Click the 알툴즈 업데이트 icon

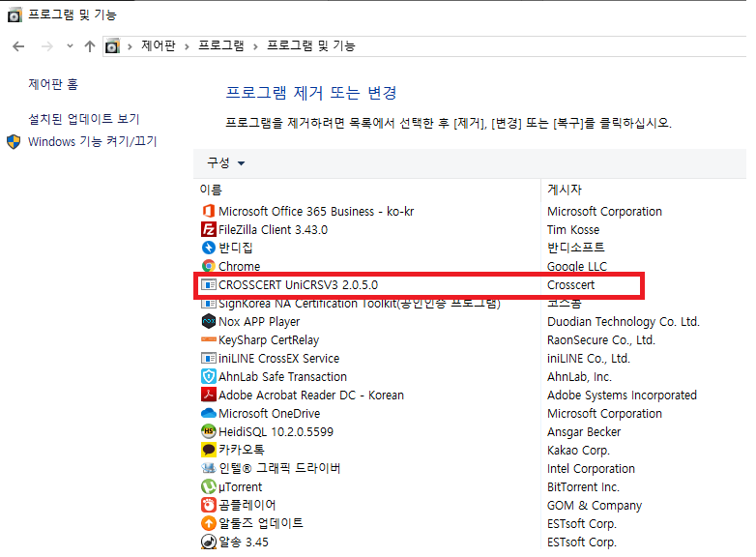pyautogui.click(x=208, y=523)
